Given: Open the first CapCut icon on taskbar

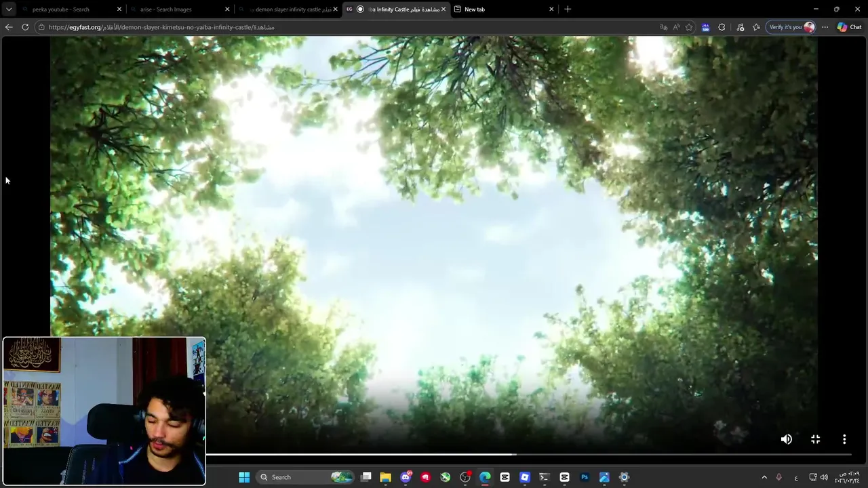Looking at the screenshot, I should tap(505, 477).
